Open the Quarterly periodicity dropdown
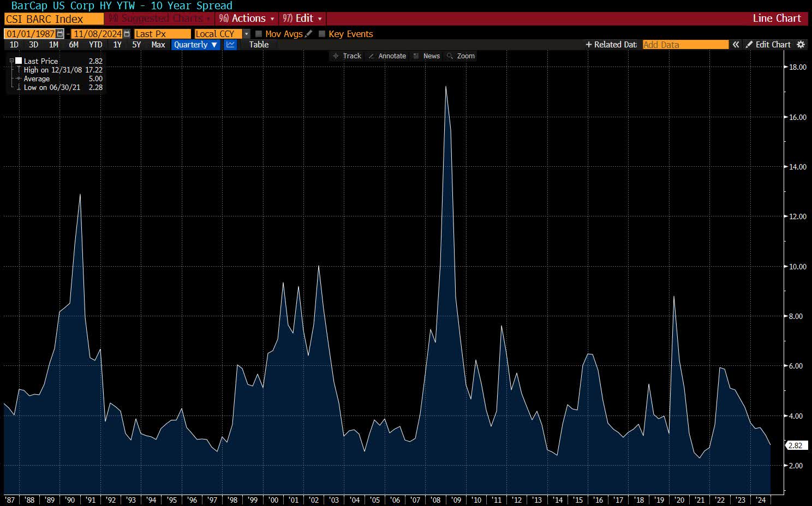This screenshot has width=812, height=506. pyautogui.click(x=195, y=45)
